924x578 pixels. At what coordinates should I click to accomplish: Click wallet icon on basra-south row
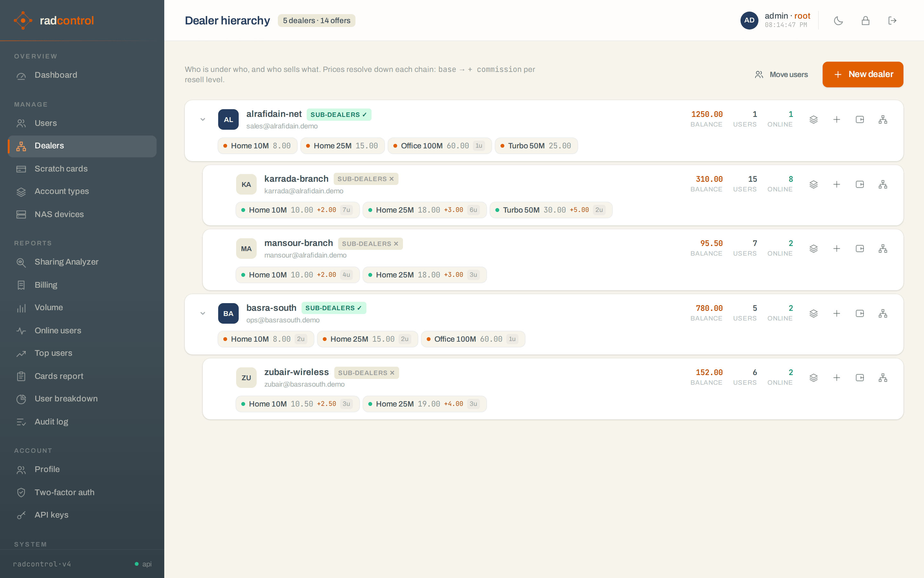pyautogui.click(x=860, y=313)
